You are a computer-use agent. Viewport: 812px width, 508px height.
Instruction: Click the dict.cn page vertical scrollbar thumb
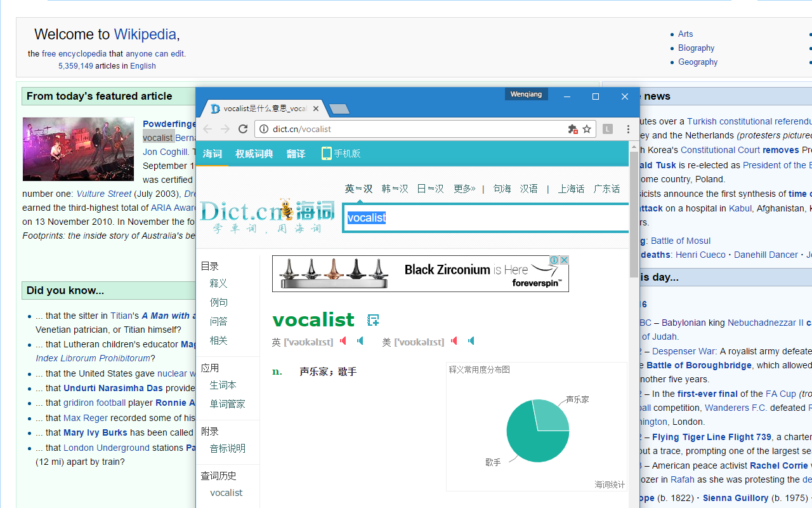coord(634,215)
